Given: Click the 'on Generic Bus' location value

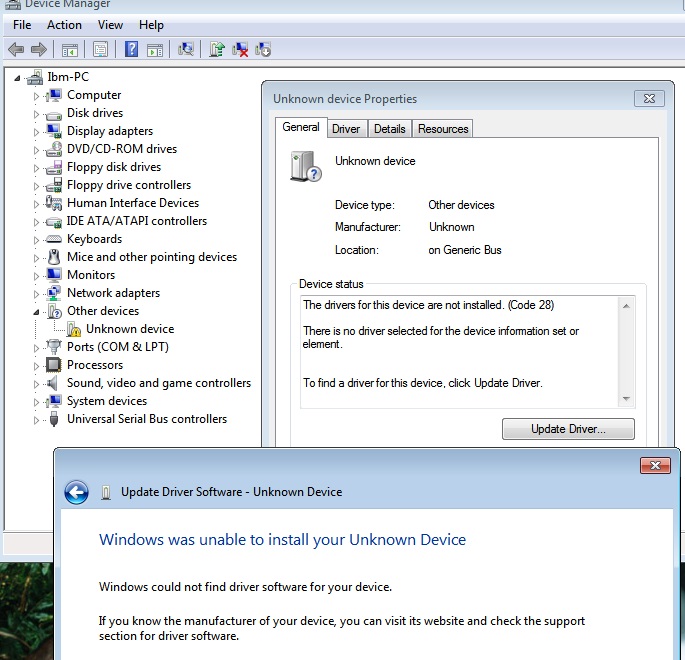Looking at the screenshot, I should (x=465, y=250).
